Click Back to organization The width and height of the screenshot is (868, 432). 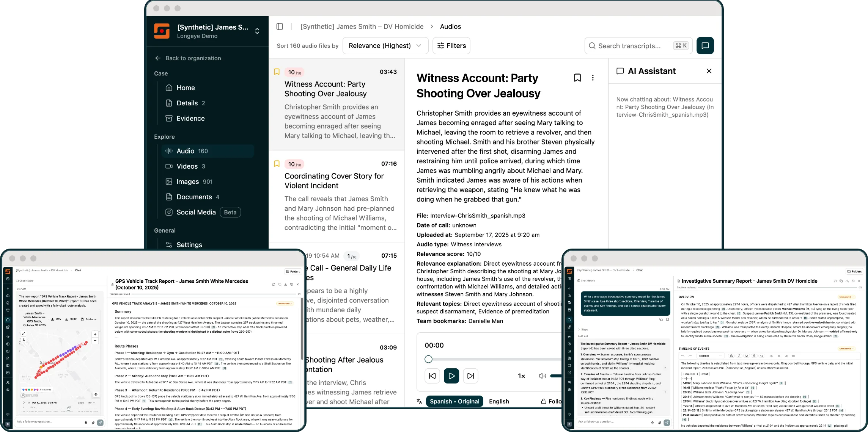(x=188, y=58)
